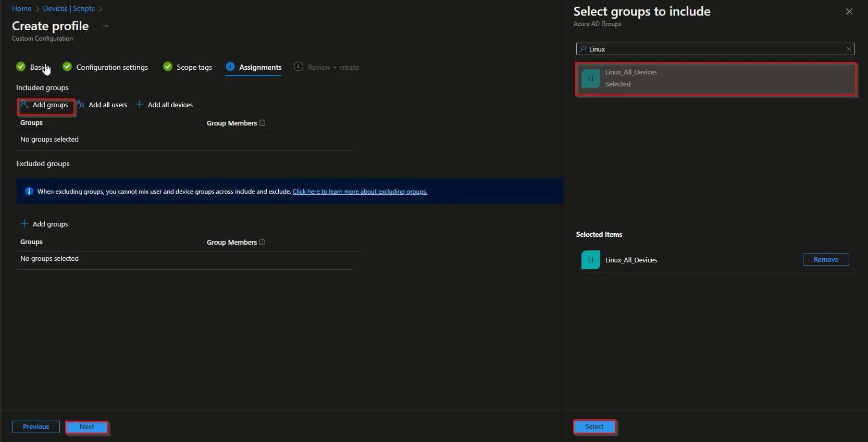Open ellipsis menu next to Create profile

[x=105, y=26]
